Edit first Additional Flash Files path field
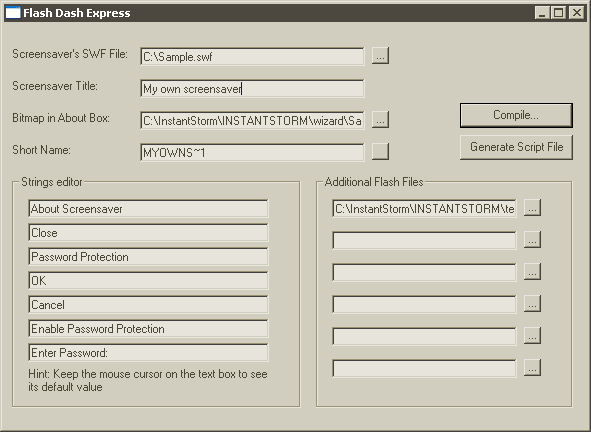Screen dimensions: 591x432 424,208
